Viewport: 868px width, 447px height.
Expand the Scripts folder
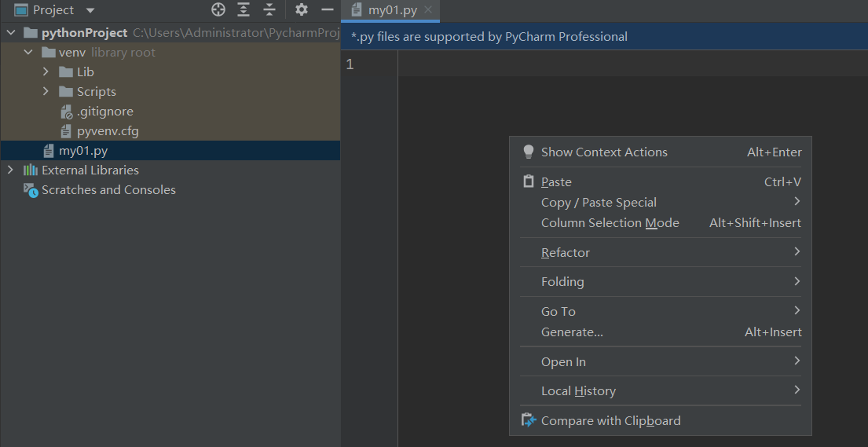click(46, 91)
